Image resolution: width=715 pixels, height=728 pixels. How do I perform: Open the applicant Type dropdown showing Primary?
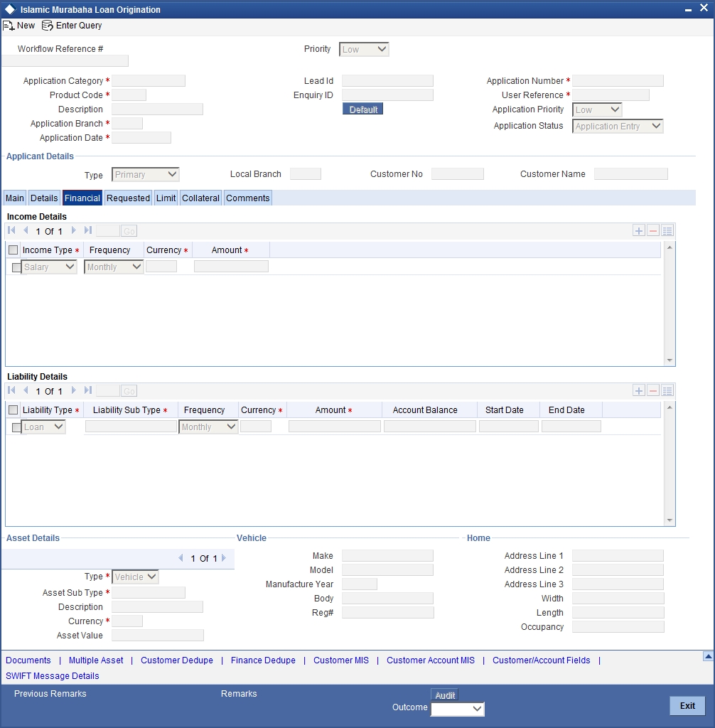(145, 175)
